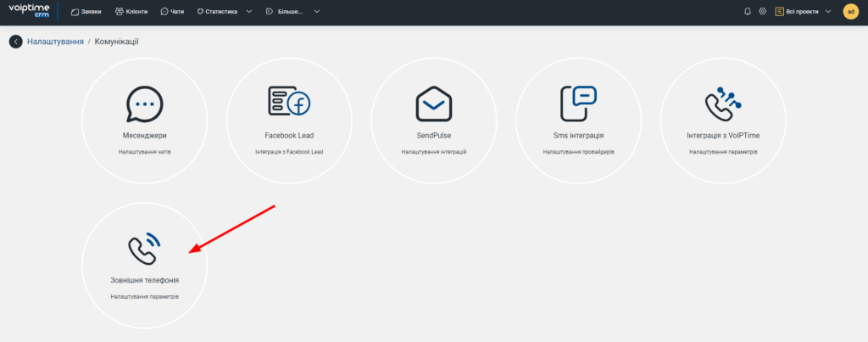Open the Інтеграція з VoIPTime phone icon
Viewport: 868px width, 342px height.
[723, 104]
